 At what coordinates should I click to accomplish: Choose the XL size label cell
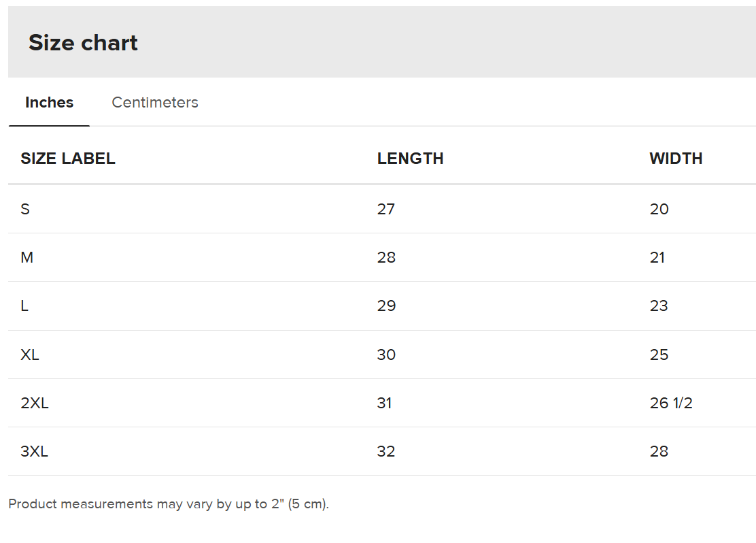(x=30, y=355)
